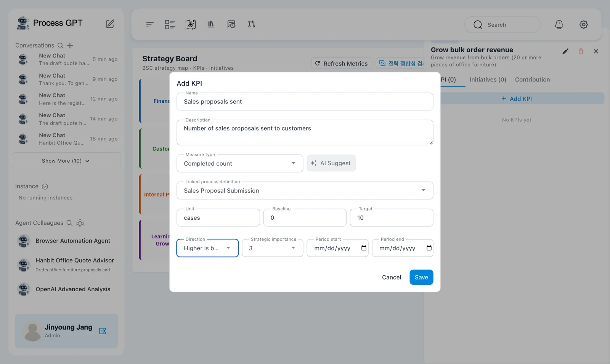Image resolution: width=610 pixels, height=364 pixels.
Task: Select OpenAI Advanced Analysis label
Action: (x=73, y=289)
